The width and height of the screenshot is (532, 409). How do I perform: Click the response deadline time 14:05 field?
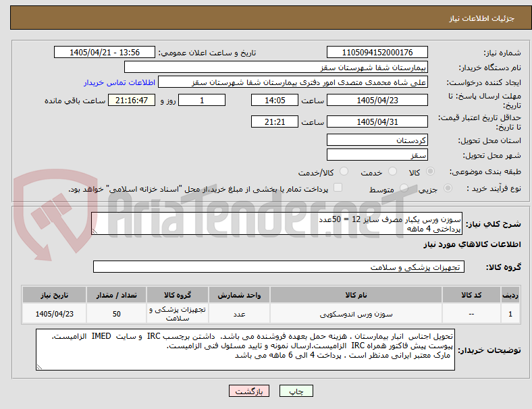click(275, 101)
